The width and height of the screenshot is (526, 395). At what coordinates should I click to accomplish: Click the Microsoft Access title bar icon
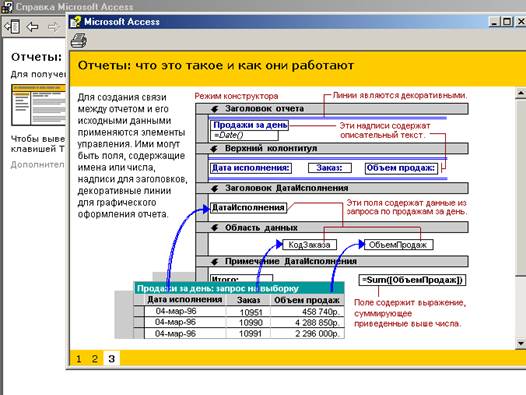click(75, 22)
